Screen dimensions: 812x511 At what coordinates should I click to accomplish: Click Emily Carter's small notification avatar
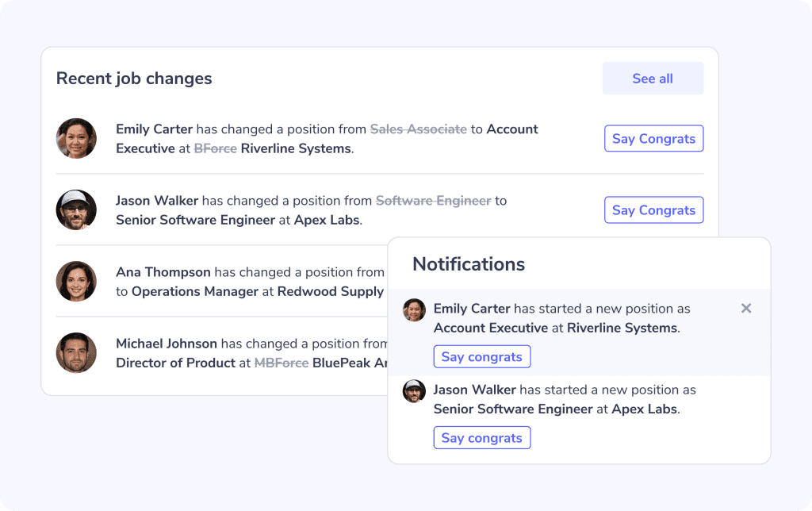click(414, 310)
